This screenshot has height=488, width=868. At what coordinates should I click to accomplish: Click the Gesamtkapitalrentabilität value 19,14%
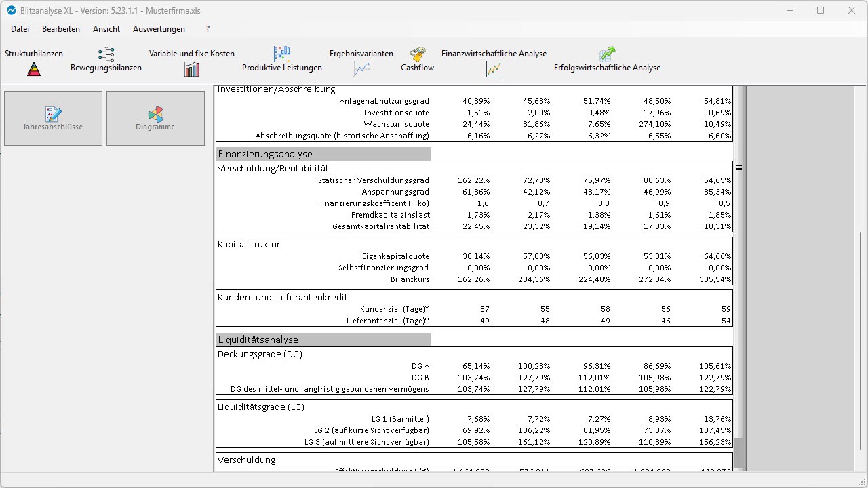pyautogui.click(x=597, y=226)
